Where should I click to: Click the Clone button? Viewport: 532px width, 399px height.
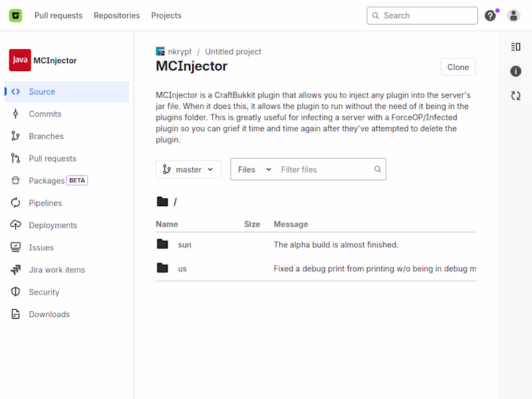pos(458,67)
